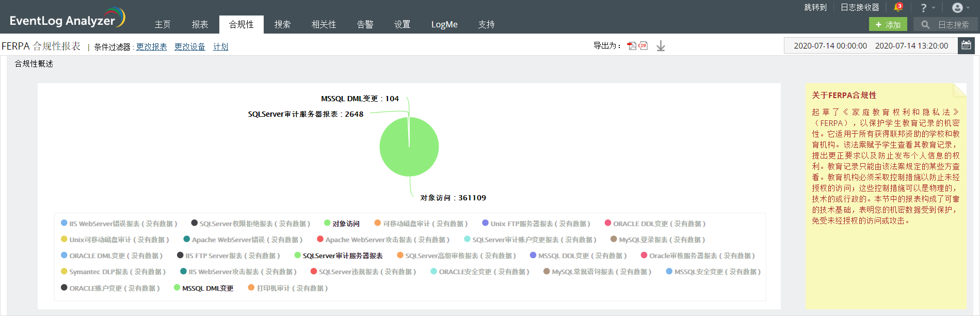Click MySQL常规语句报表 legend entry

598,272
